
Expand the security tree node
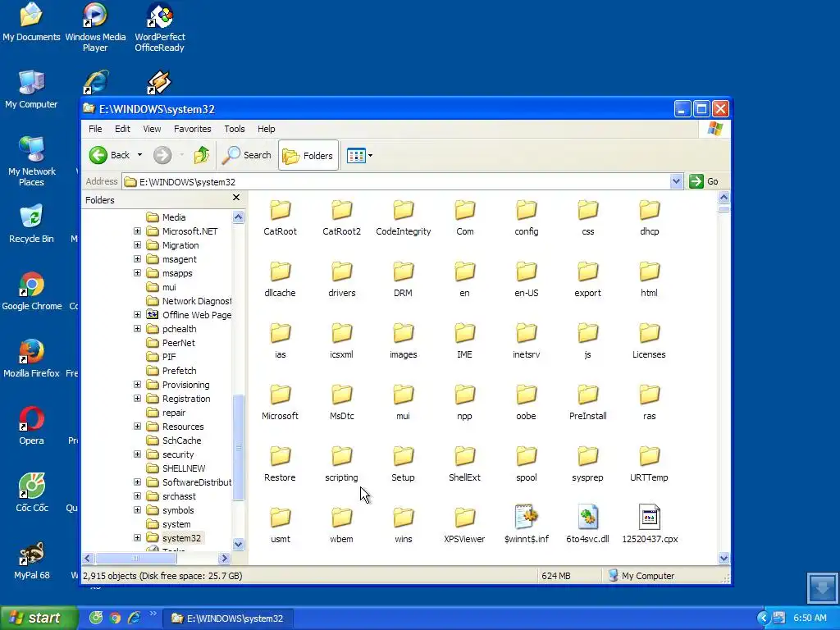(137, 454)
